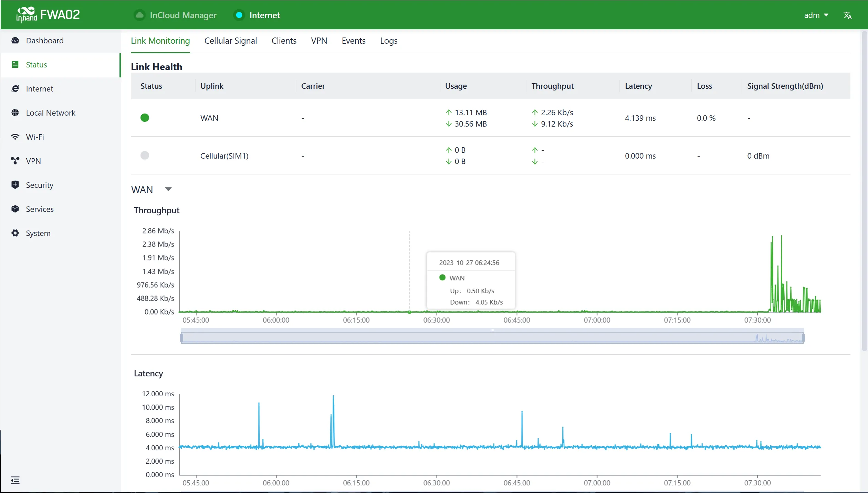Click the 4.139 ms latency value

pyautogui.click(x=640, y=118)
